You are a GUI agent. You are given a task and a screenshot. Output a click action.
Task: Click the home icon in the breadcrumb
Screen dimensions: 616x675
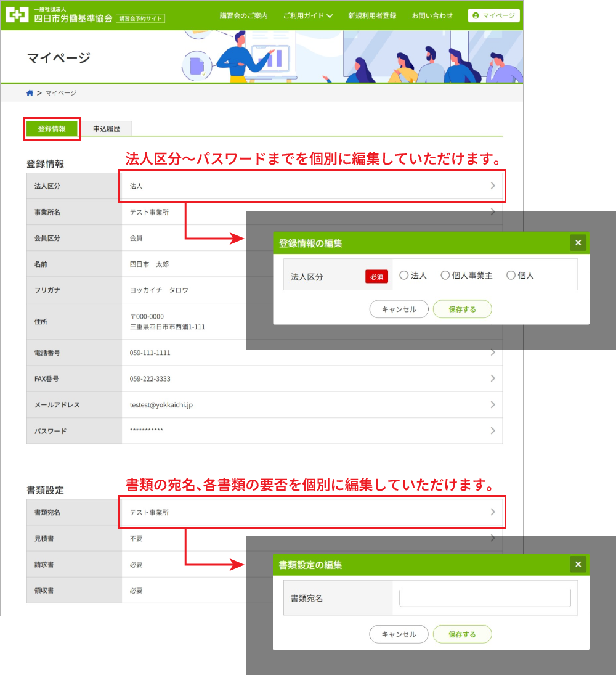(30, 93)
